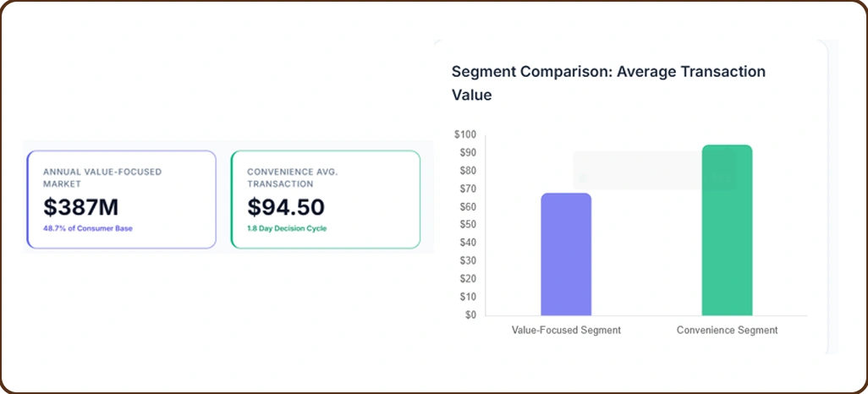Click the green Convenience Segment bar
The width and height of the screenshot is (868, 394).
pyautogui.click(x=727, y=231)
